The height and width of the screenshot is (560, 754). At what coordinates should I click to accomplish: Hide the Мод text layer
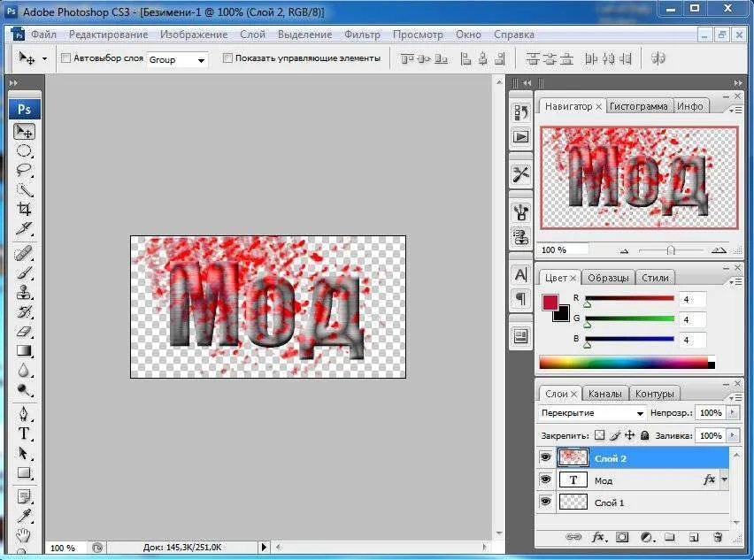(545, 479)
